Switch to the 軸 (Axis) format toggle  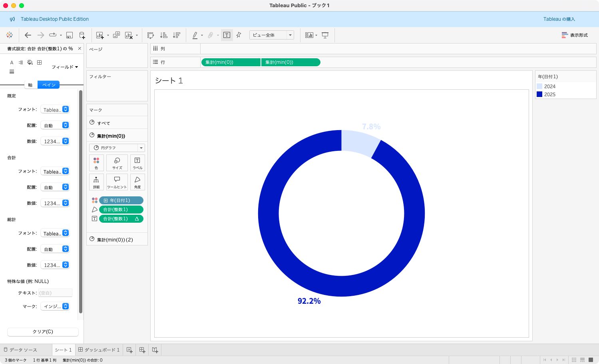[x=30, y=85]
